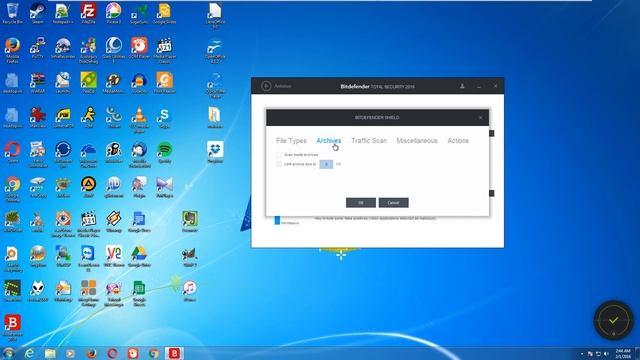Open the Traffic Scan tab
The image size is (640, 360).
coord(369,140)
